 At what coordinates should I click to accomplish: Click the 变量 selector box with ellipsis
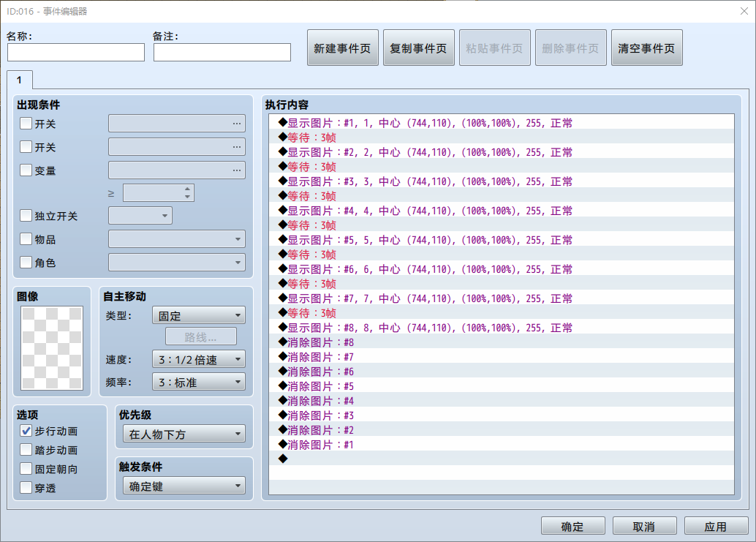tap(177, 170)
